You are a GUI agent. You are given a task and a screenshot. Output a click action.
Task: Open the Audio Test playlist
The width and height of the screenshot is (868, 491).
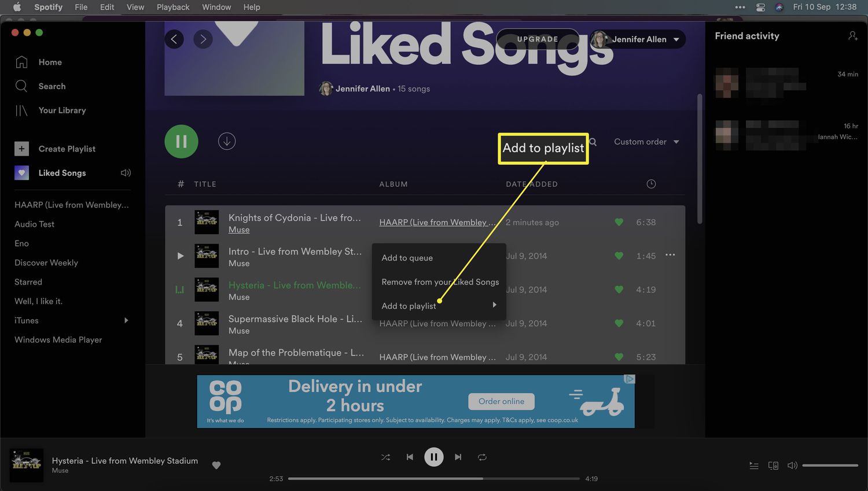tap(34, 224)
